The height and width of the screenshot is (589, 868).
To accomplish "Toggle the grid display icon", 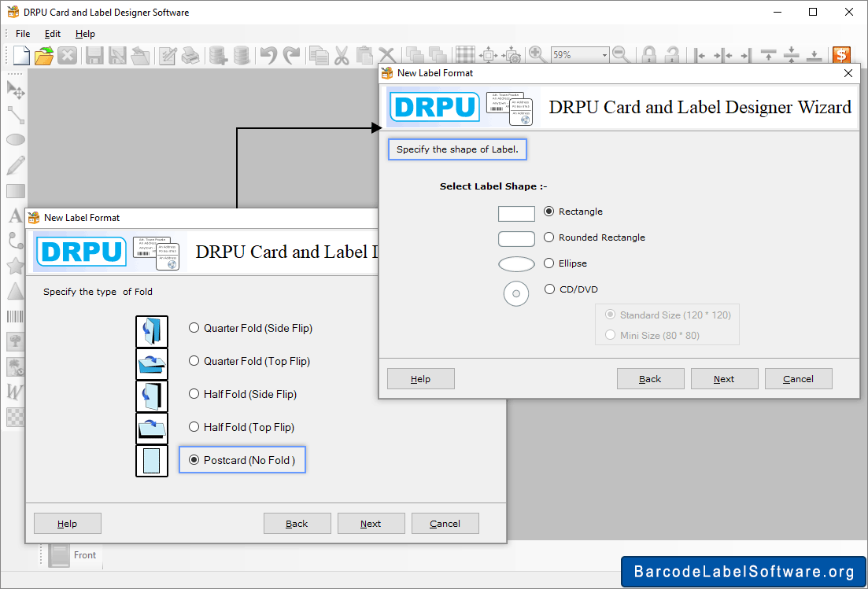I will click(x=465, y=55).
